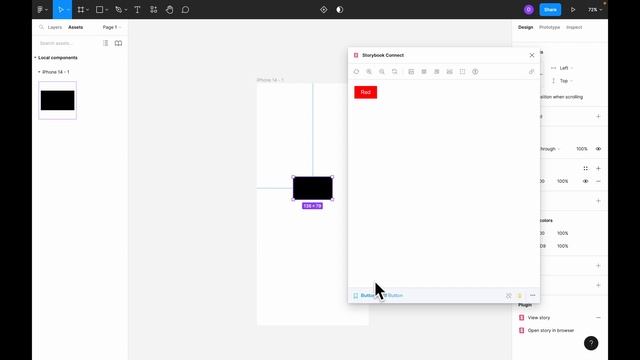This screenshot has height=360, width=640.
Task: Click the yellow icon in plugin footer
Action: pos(520,296)
